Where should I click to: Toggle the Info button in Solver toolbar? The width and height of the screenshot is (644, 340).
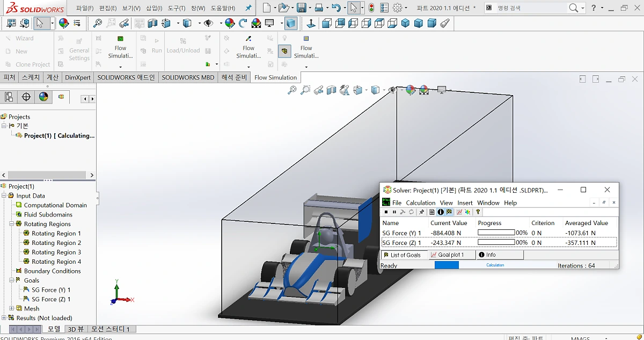pyautogui.click(x=441, y=212)
